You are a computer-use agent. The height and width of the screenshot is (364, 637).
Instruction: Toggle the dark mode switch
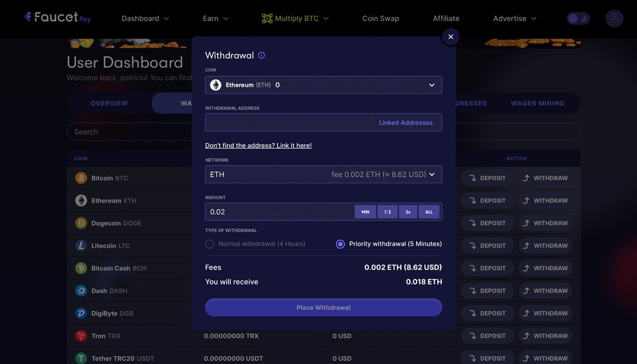[578, 19]
